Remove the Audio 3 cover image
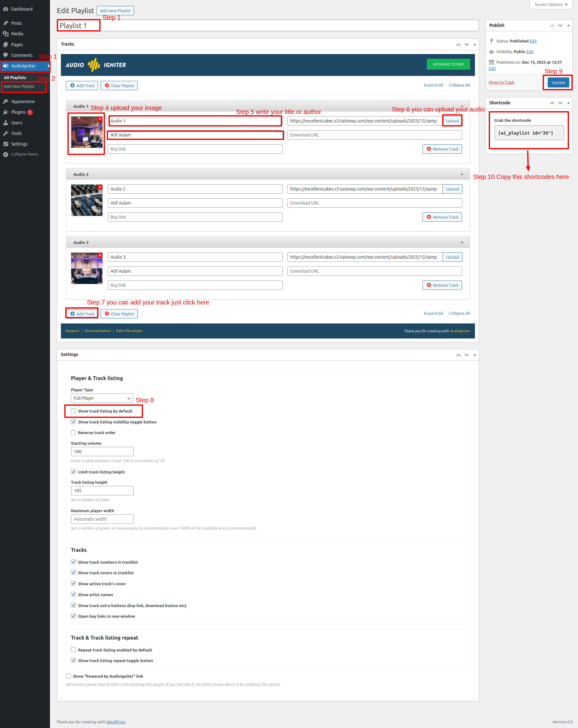The height and width of the screenshot is (728, 578). click(x=100, y=255)
